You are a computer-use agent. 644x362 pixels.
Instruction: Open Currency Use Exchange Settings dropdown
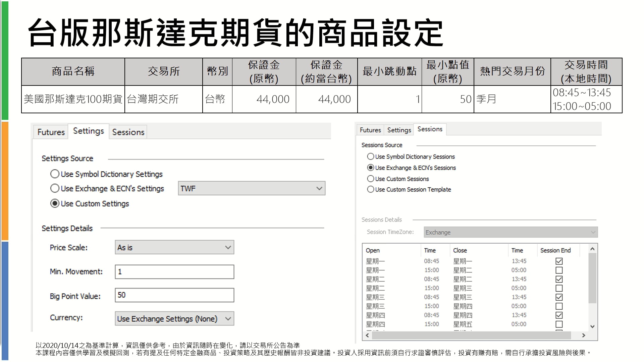point(174,318)
